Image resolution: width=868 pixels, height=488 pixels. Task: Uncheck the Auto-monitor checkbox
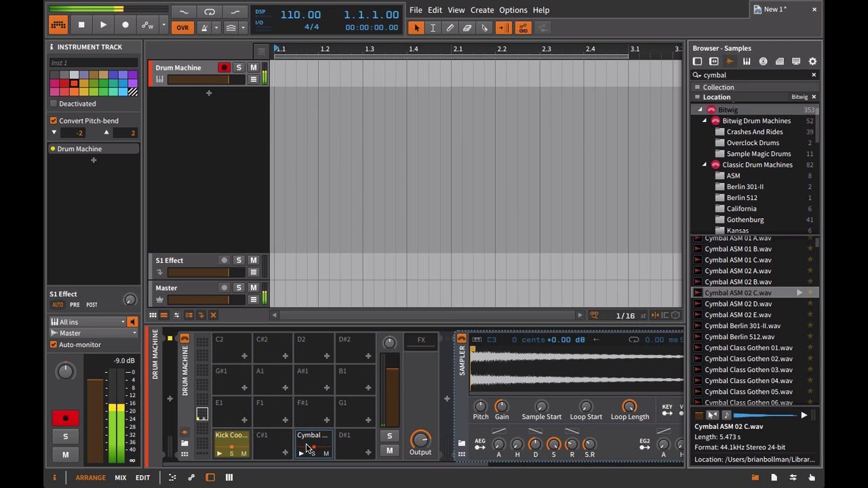pyautogui.click(x=54, y=344)
